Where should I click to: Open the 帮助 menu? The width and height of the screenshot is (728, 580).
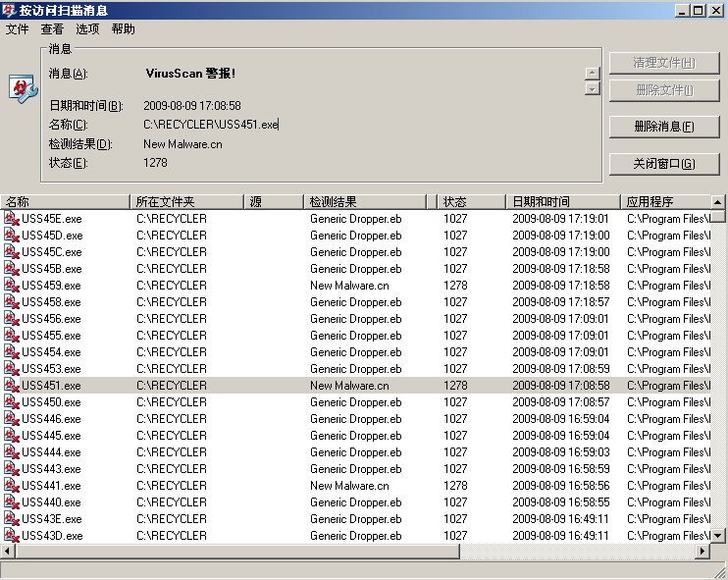pyautogui.click(x=123, y=29)
